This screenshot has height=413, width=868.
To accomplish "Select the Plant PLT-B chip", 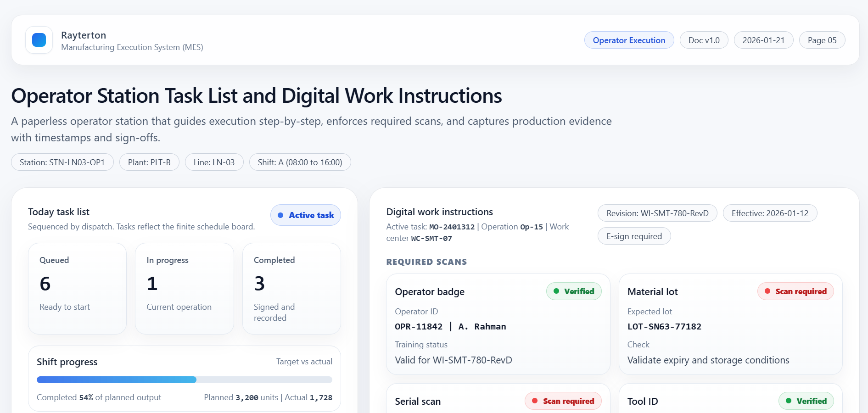I will point(149,162).
